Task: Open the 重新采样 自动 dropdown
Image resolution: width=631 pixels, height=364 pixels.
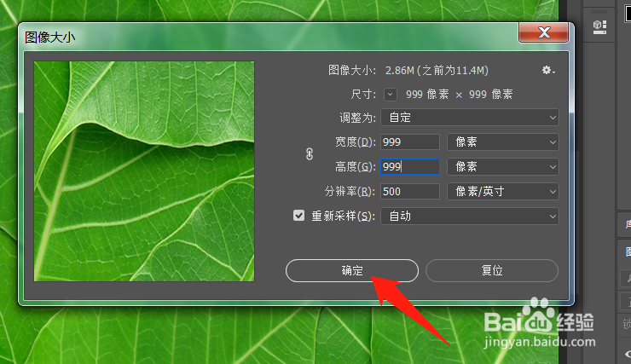Action: 470,217
